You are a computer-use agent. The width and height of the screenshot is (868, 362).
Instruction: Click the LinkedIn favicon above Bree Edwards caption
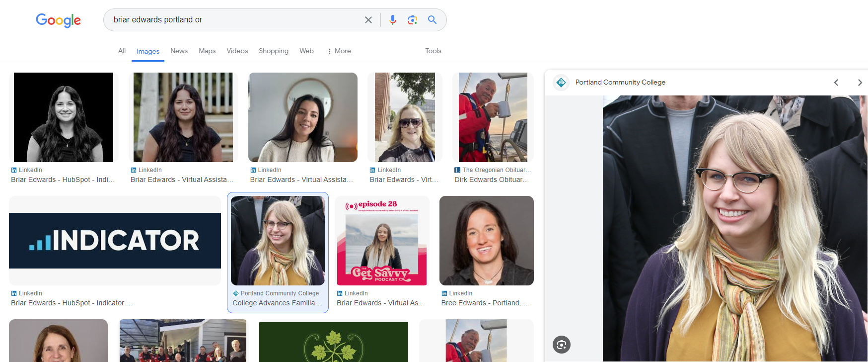(x=444, y=293)
